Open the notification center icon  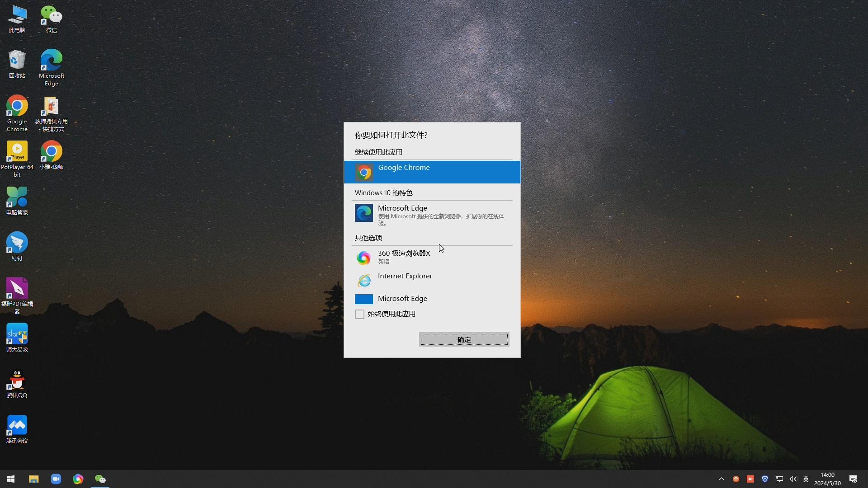853,479
